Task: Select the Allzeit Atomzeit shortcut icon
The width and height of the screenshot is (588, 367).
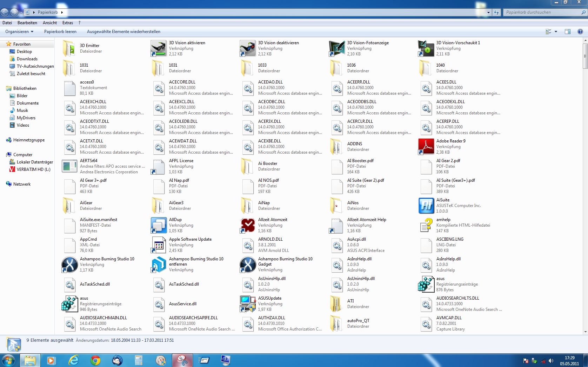Action: pos(248,225)
